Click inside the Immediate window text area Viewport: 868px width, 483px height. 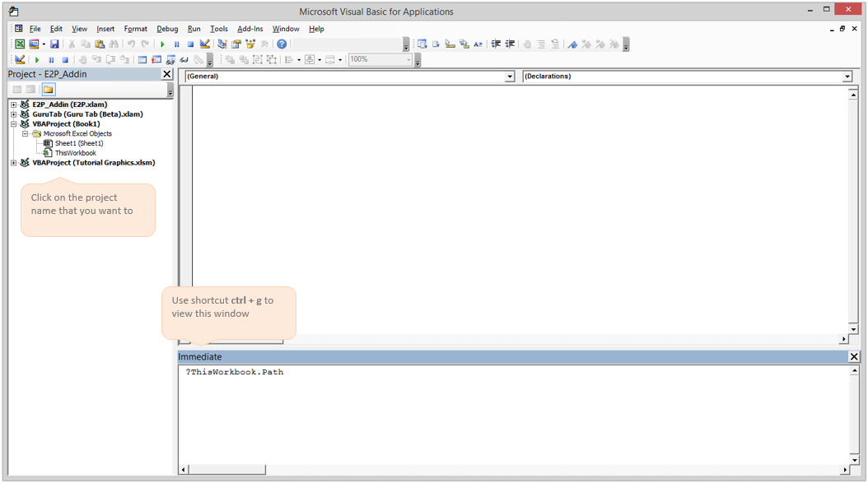pos(511,411)
